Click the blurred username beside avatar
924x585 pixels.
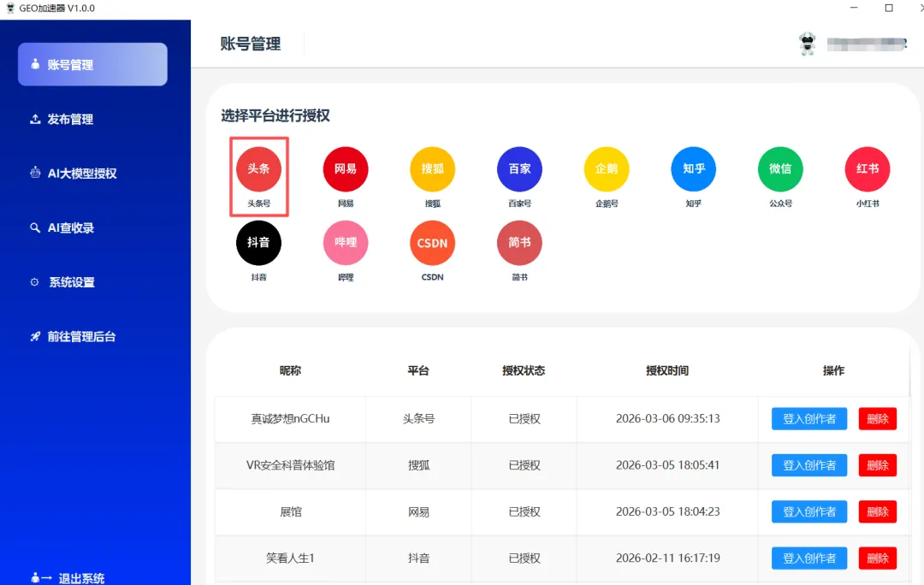pyautogui.click(x=866, y=44)
